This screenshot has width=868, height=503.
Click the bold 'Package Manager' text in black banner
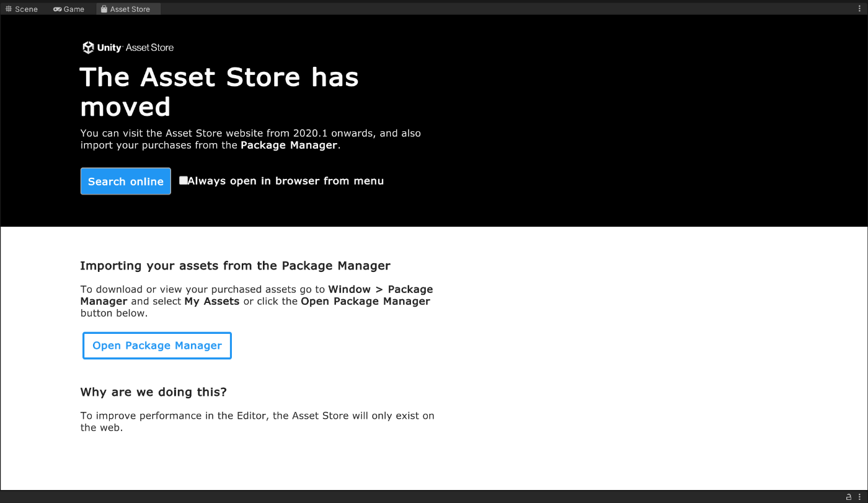pos(289,146)
